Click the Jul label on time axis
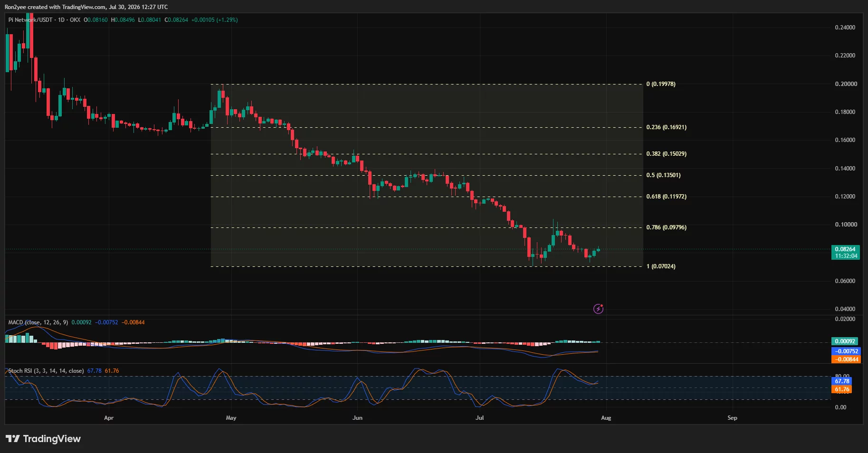 coord(480,418)
